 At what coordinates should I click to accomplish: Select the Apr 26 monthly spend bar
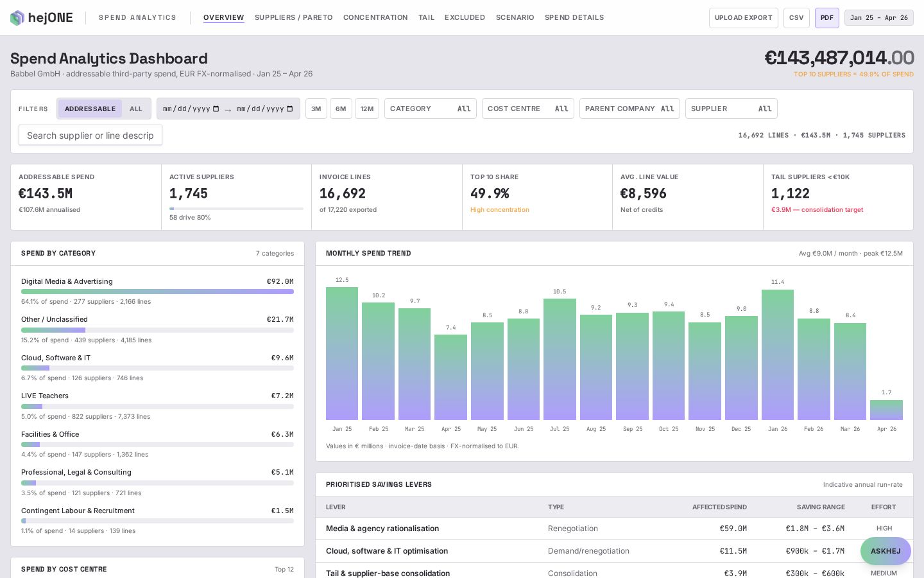(886, 410)
